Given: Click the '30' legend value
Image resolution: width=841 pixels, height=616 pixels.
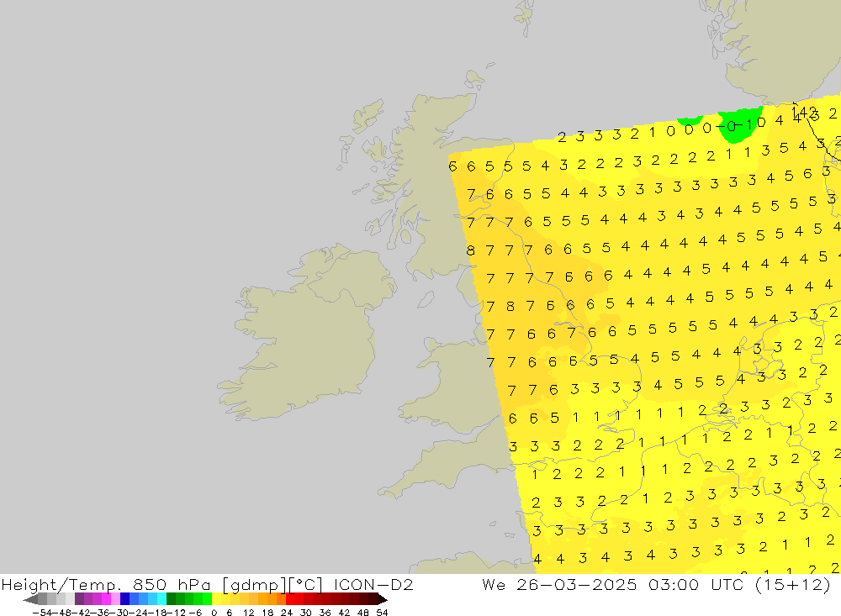Looking at the screenshot, I should (x=306, y=613).
